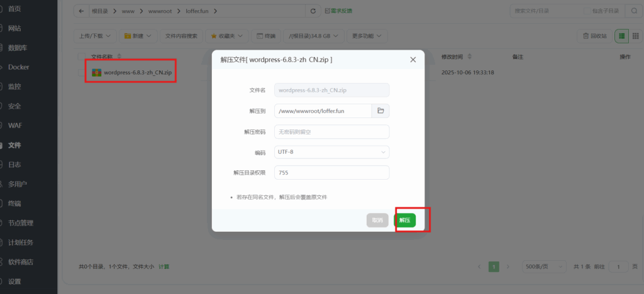Sort by 修改时间 column arrows

point(470,56)
